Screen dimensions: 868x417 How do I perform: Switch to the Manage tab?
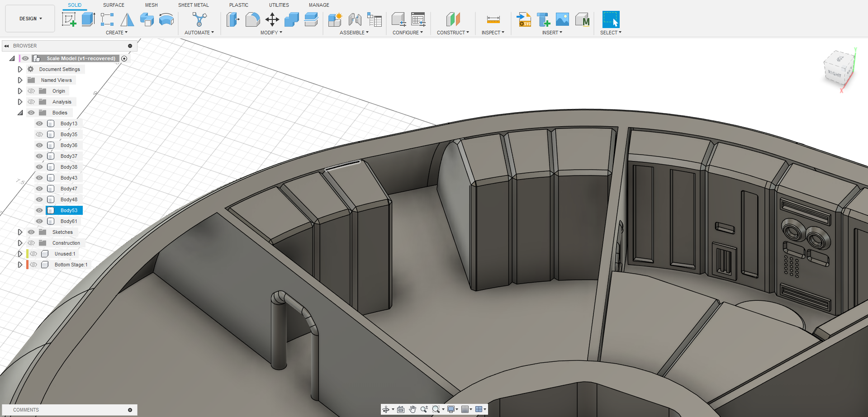pyautogui.click(x=319, y=5)
